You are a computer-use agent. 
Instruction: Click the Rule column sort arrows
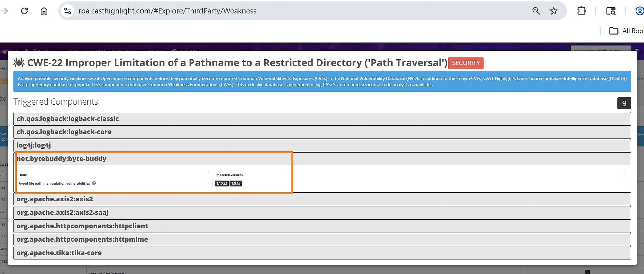pos(208,174)
